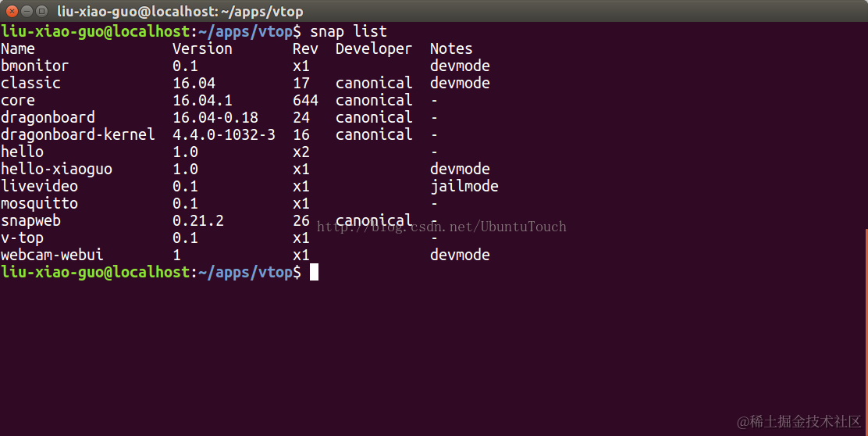This screenshot has width=868, height=436.
Task: Click the snap name 'snapweb'
Action: coord(30,221)
